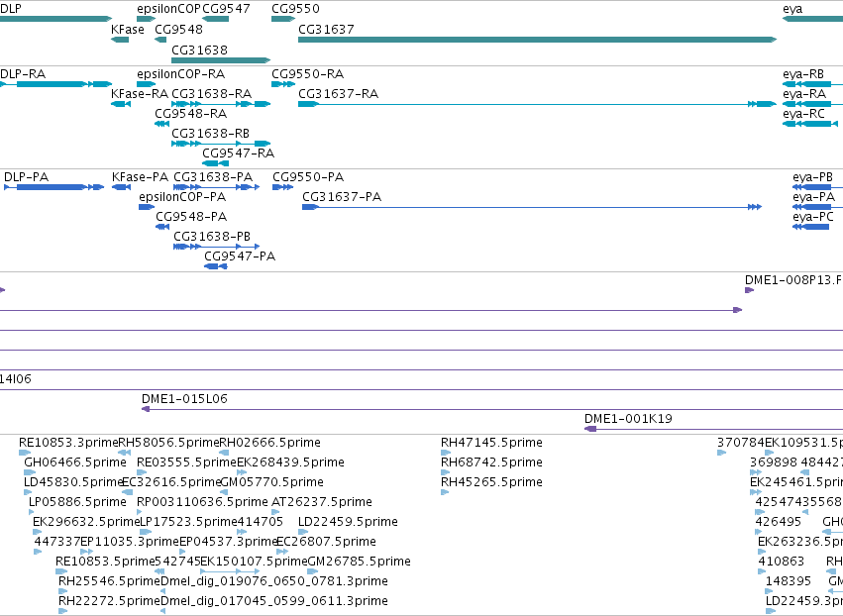Open the LD22459.5prime EST label
843x616 pixels.
(x=348, y=522)
